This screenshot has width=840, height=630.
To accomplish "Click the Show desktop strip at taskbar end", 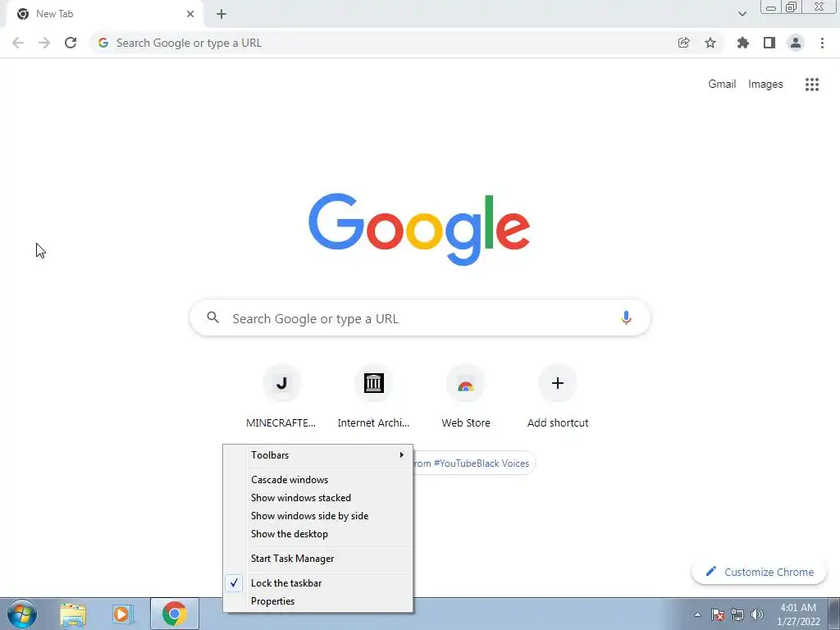I will [834, 614].
